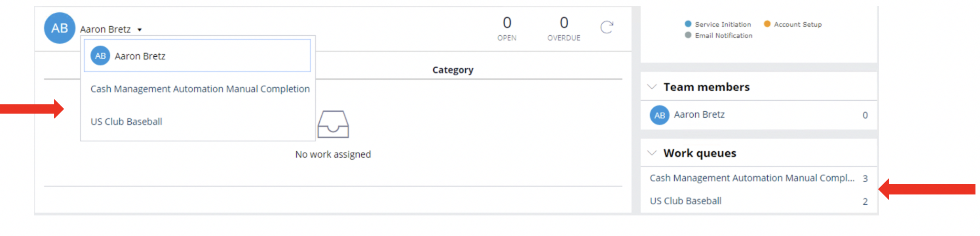The width and height of the screenshot is (980, 236).
Task: Click the orange Account Setup legend dot
Action: (x=767, y=24)
